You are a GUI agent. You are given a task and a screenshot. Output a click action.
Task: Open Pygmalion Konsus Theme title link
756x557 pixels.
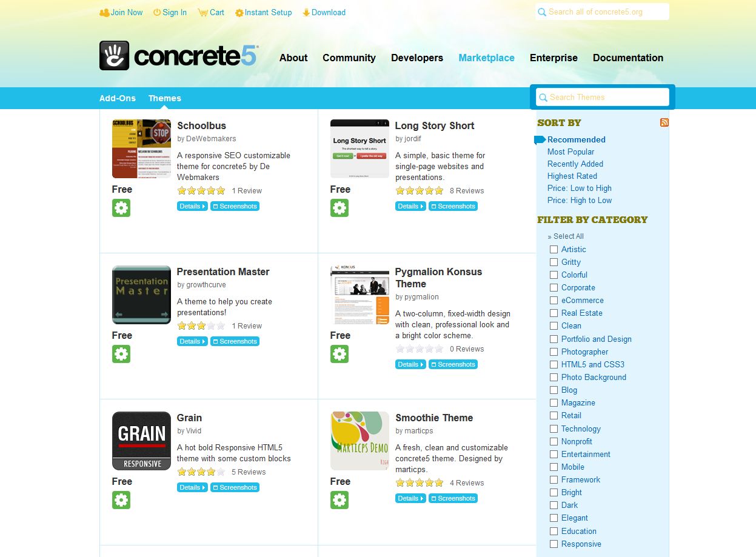[x=438, y=278]
